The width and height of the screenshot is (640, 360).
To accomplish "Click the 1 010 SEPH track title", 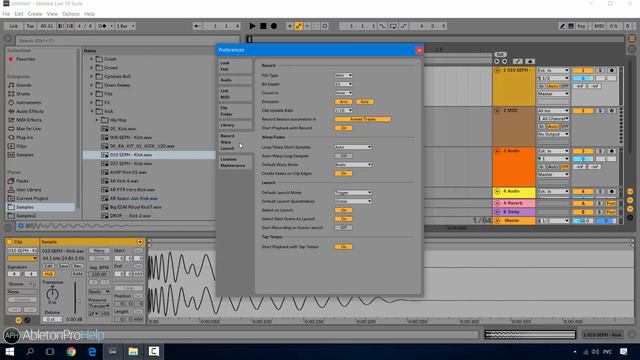I will (517, 70).
